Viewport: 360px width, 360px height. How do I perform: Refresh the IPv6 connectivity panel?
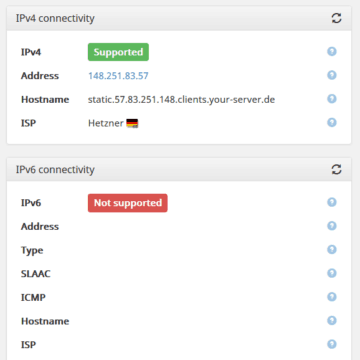(336, 169)
